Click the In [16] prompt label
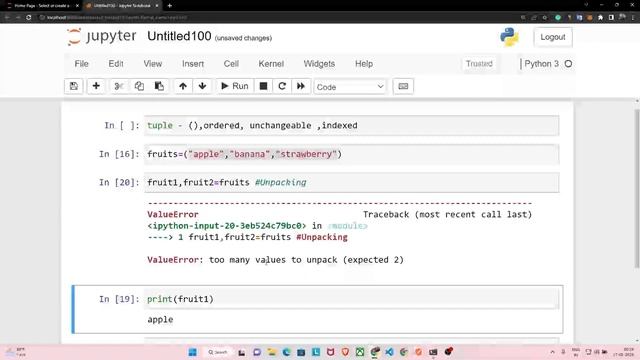Image resolution: width=640 pixels, height=360 pixels. (x=119, y=154)
